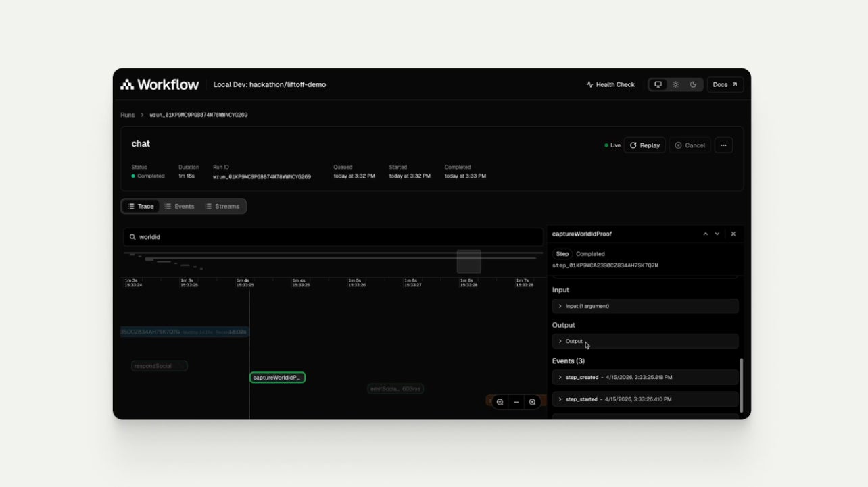Go to previous step in detail panel
Image resolution: width=868 pixels, height=487 pixels.
706,234
